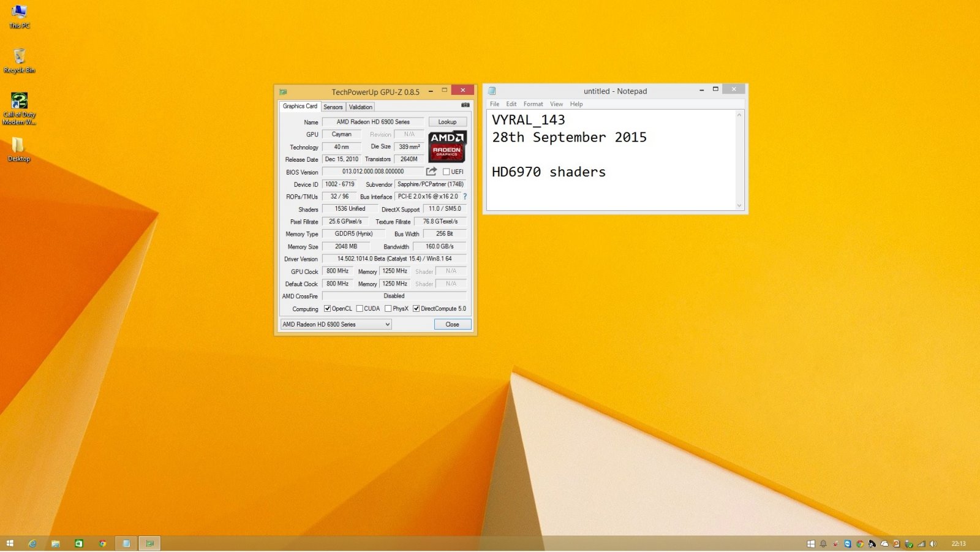Open Notepad Format menu
Viewport: 980px width, 552px height.
[533, 104]
